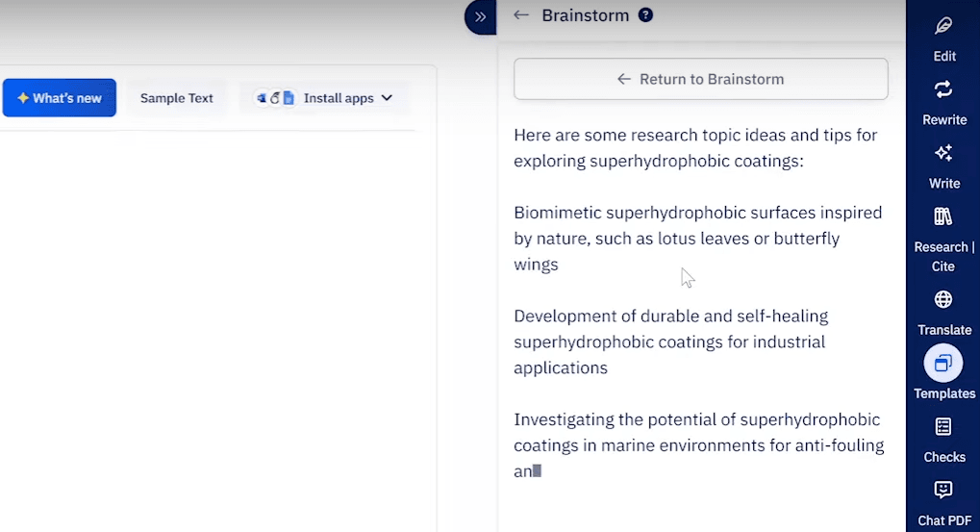This screenshot has width=980, height=532.
Task: Click the 'Investigating the potential of superhydrophobic' idea
Action: (699, 445)
